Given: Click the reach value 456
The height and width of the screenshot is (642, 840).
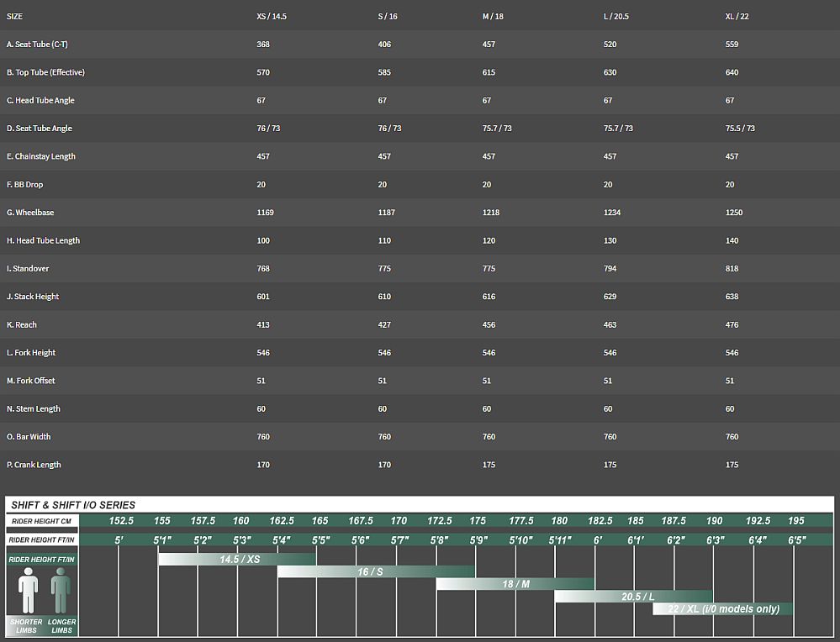Looking at the screenshot, I should (x=489, y=324).
